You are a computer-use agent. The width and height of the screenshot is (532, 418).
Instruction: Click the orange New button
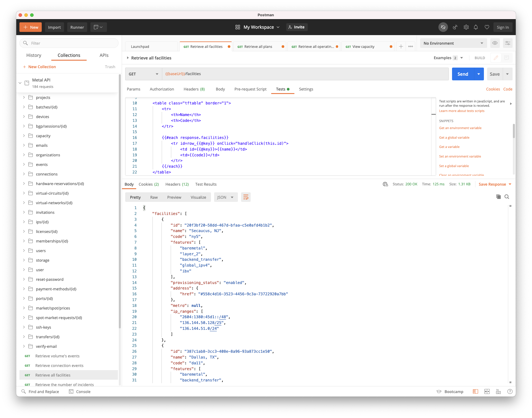[30, 27]
